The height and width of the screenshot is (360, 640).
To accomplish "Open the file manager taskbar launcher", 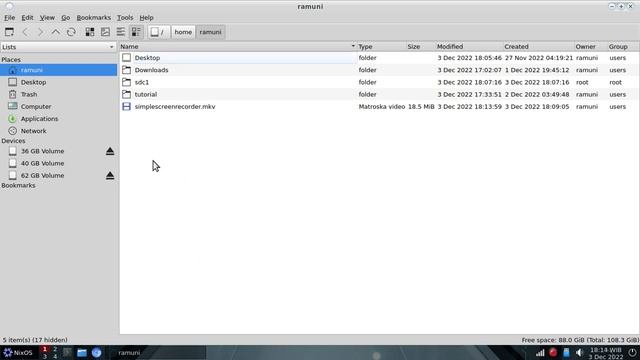I will (x=82, y=353).
